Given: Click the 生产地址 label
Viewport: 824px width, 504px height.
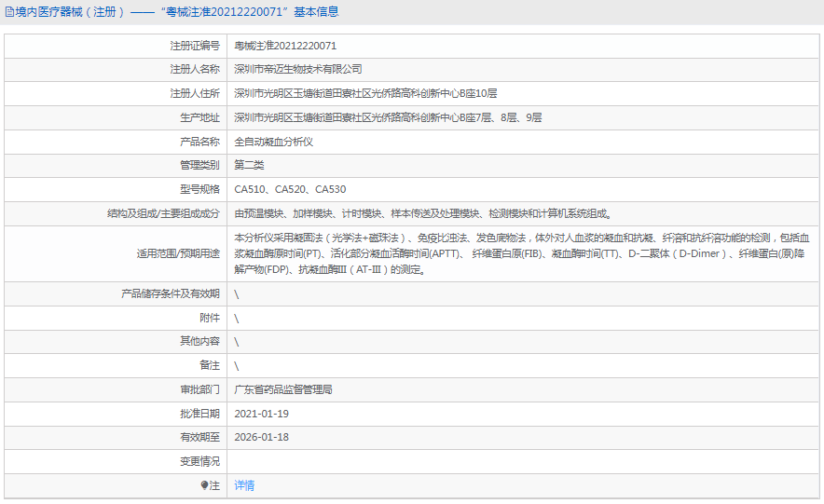Looking at the screenshot, I should tap(199, 117).
